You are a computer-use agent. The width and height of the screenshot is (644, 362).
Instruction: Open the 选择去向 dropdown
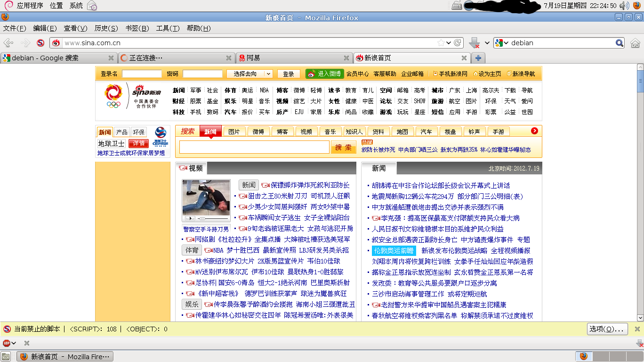coord(250,74)
